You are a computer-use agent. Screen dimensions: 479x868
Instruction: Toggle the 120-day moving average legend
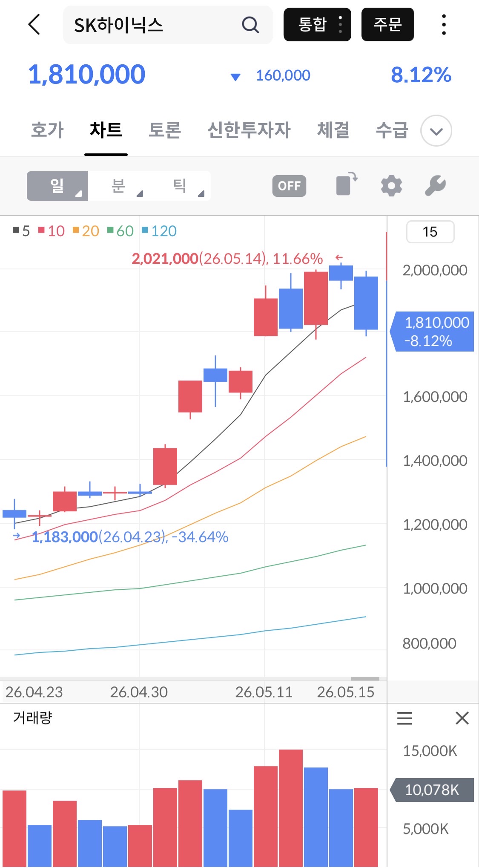(159, 231)
